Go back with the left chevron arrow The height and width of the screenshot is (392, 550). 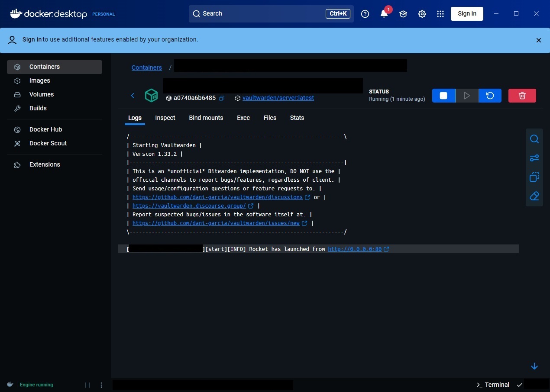tap(133, 96)
